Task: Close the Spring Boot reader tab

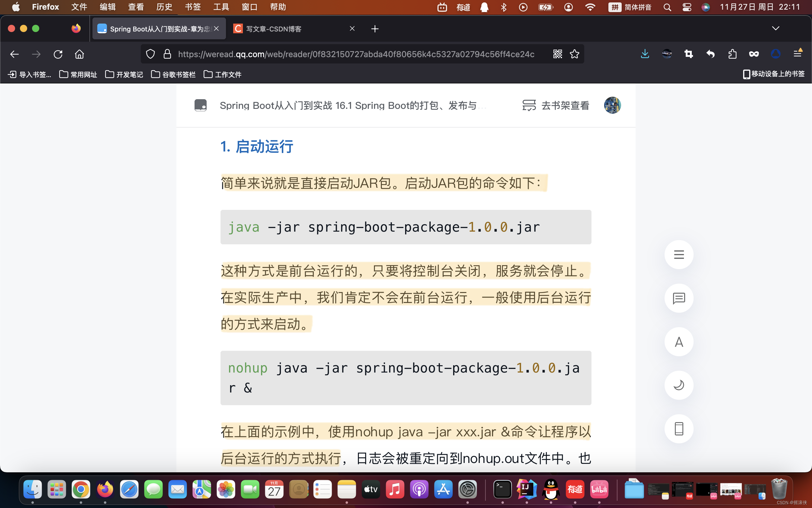Action: click(x=216, y=28)
